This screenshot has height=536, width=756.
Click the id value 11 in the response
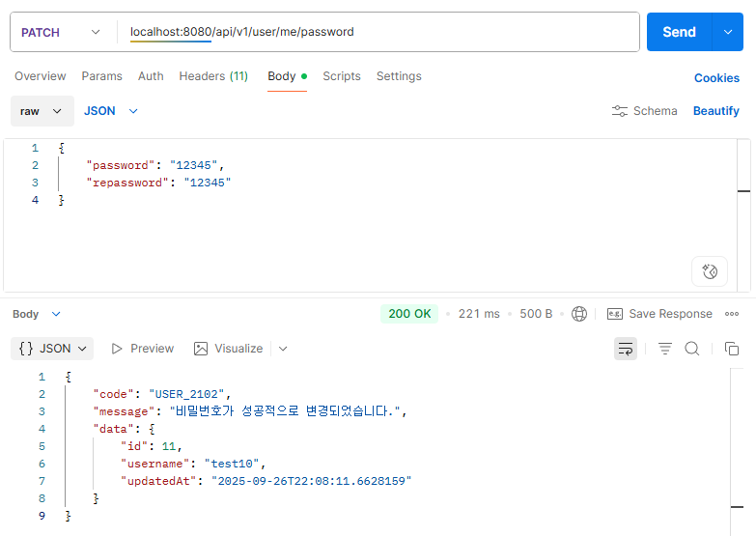coord(169,446)
